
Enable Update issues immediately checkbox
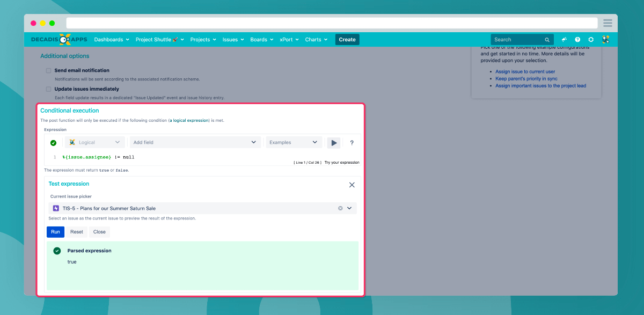[48, 89]
